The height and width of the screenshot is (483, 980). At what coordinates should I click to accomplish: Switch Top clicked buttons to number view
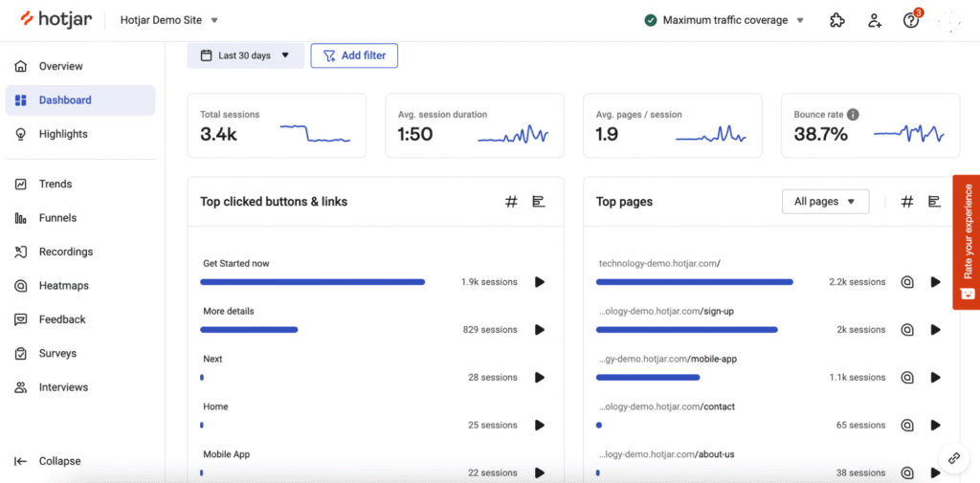click(511, 202)
